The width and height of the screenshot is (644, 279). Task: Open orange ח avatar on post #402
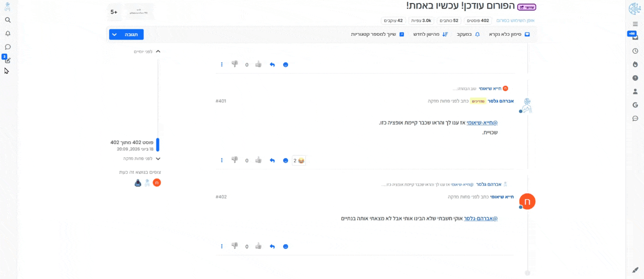(527, 201)
